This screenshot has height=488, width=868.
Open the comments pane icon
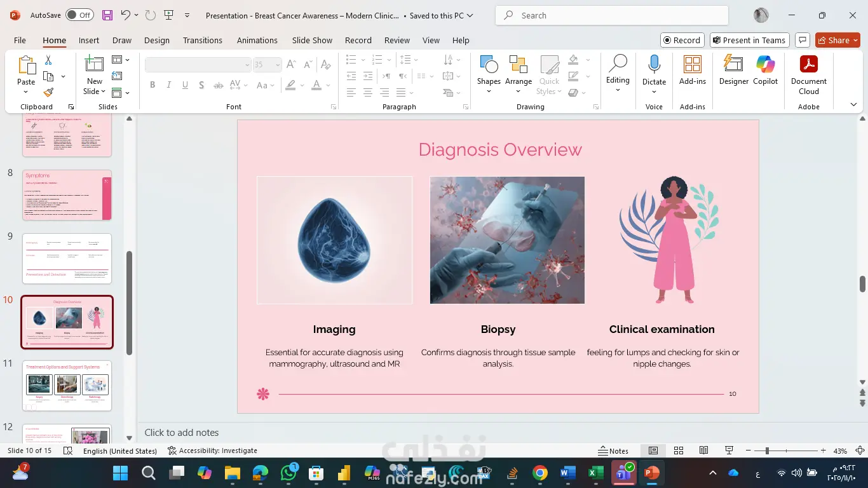coord(803,40)
